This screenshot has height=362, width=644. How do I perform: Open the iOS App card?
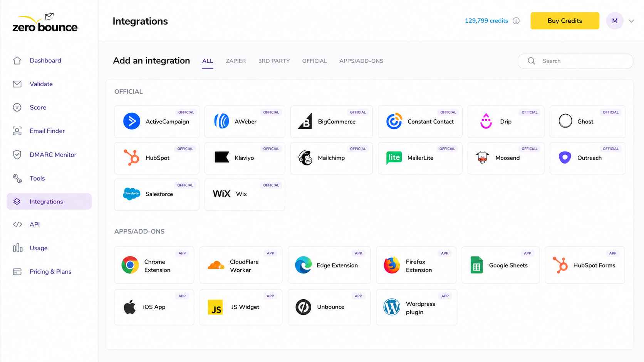click(154, 307)
